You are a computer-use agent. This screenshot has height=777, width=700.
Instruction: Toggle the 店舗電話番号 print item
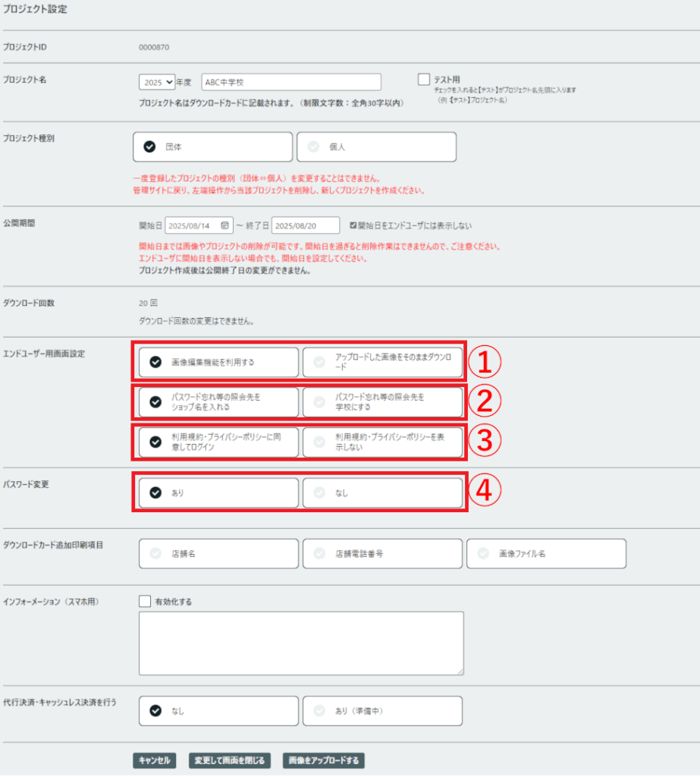(x=382, y=554)
